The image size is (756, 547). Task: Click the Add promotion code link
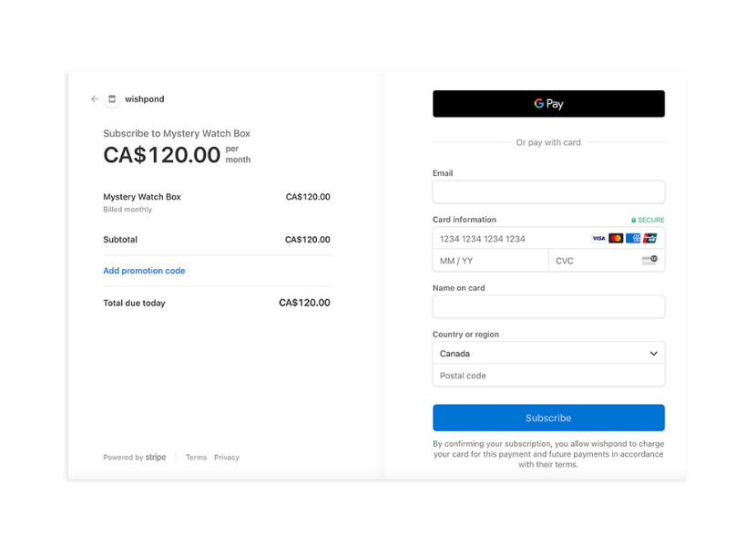pos(144,271)
